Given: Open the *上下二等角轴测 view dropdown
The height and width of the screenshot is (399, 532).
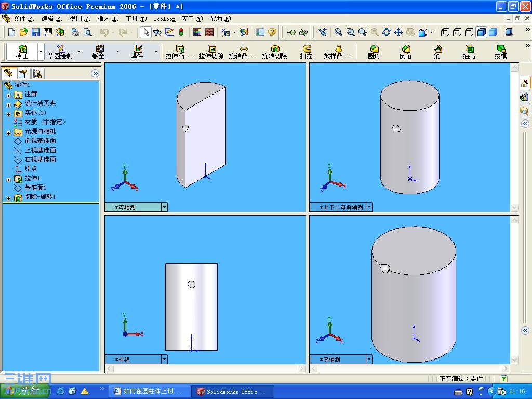Looking at the screenshot, I should [369, 207].
